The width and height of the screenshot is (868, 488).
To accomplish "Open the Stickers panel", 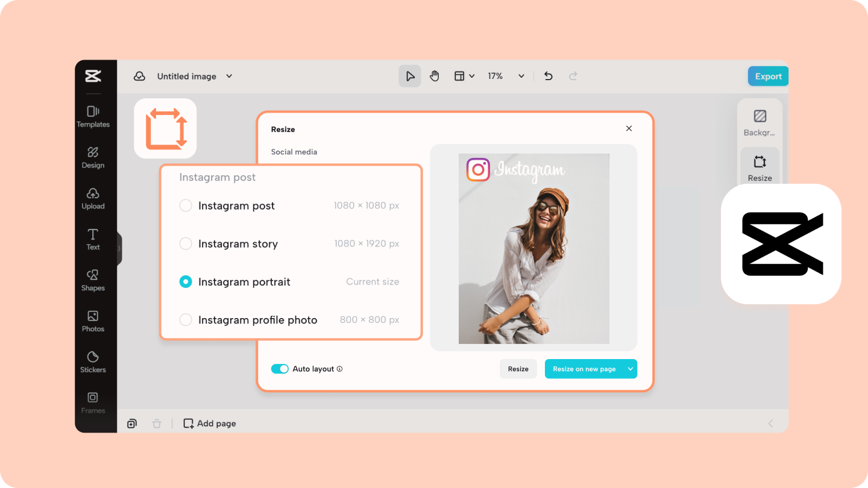I will [x=93, y=362].
